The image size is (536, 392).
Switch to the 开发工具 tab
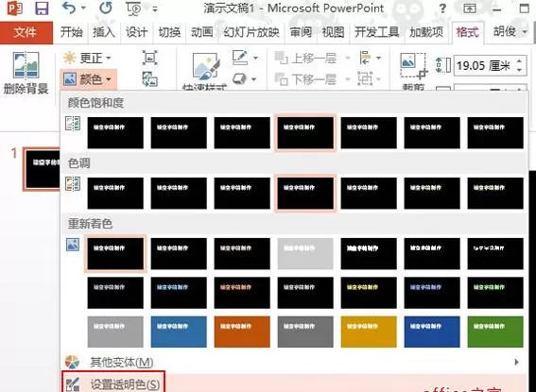[x=376, y=32]
